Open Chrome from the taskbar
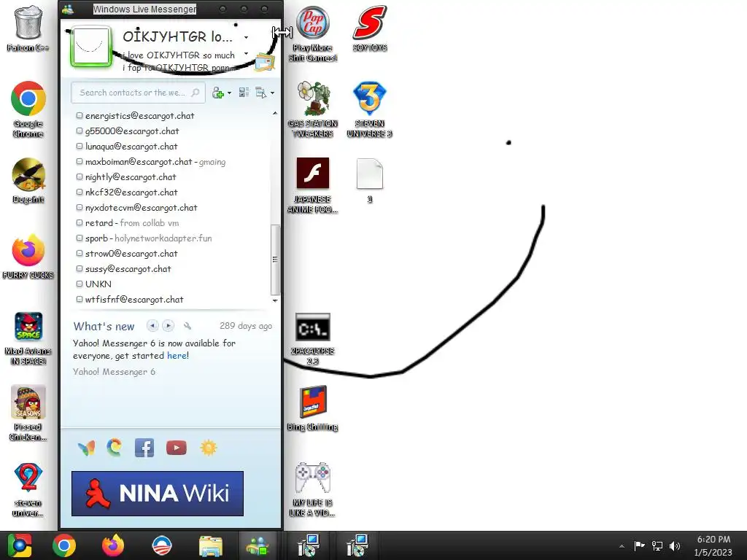Viewport: 747px width, 560px height. click(64, 545)
